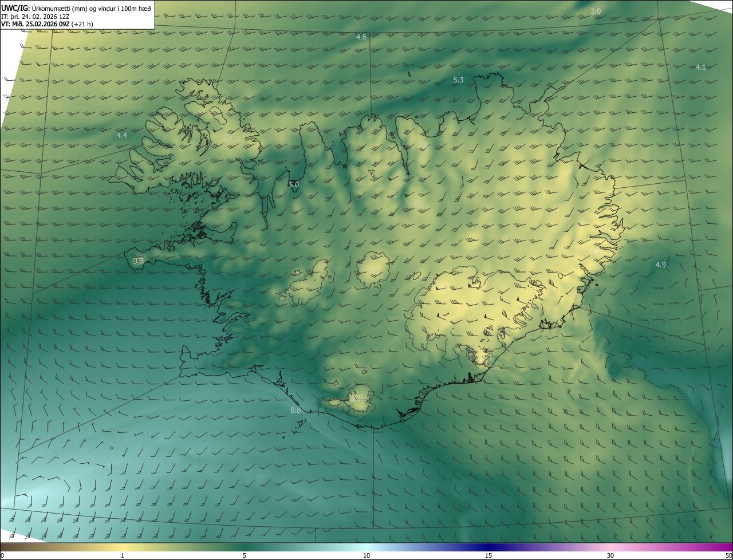Viewport: 733px width, 560px height.
Task: Click the map value label "5.3"
Action: (x=458, y=80)
